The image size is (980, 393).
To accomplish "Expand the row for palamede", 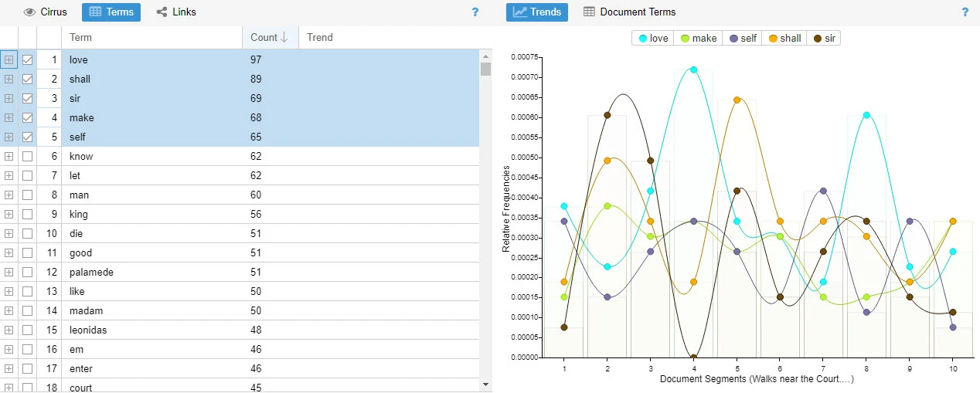I will [x=9, y=272].
